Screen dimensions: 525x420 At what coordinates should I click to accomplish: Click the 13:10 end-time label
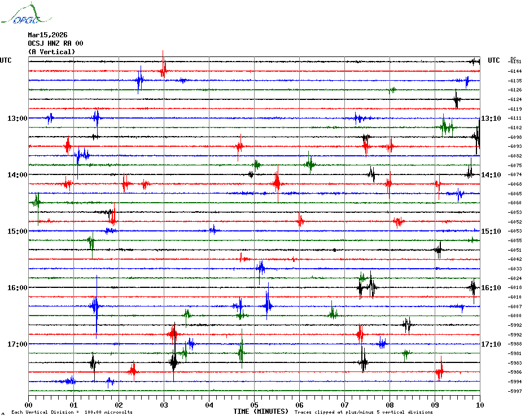pos(491,118)
